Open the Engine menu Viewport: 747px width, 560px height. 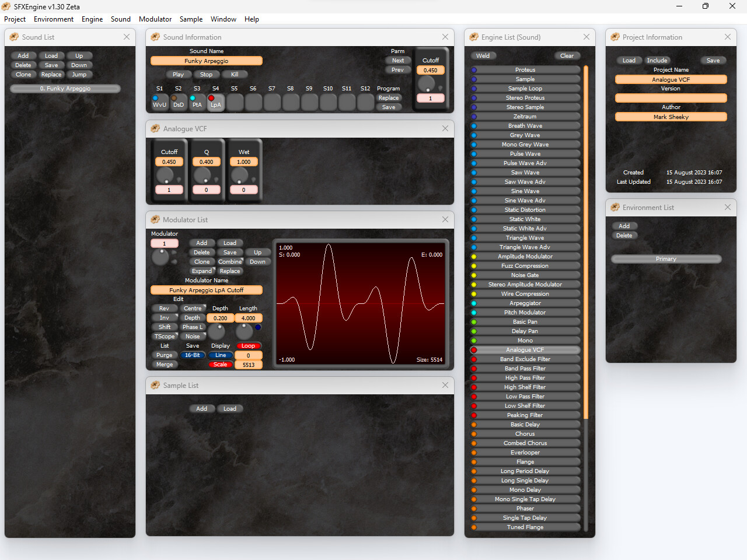92,19
